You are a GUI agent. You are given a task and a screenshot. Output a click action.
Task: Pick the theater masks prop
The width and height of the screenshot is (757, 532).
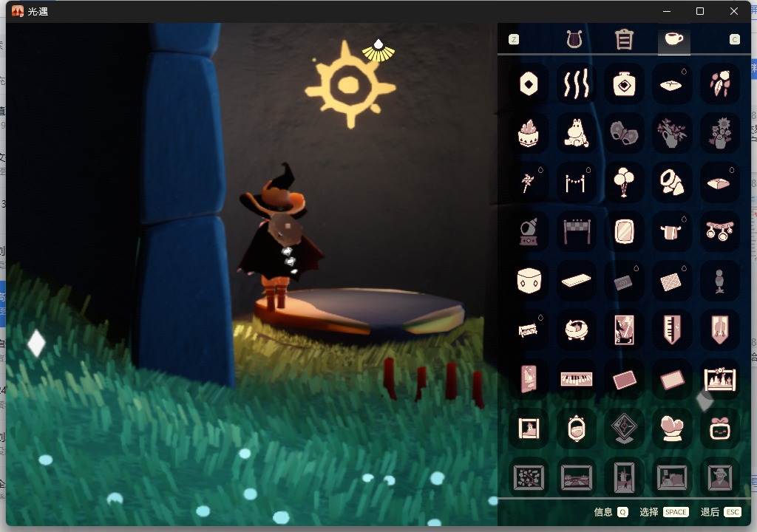point(624,133)
